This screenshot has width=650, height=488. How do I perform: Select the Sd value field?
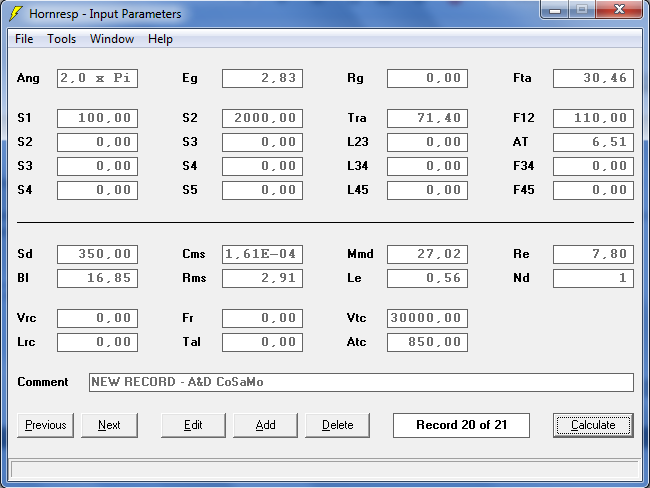pyautogui.click(x=97, y=254)
